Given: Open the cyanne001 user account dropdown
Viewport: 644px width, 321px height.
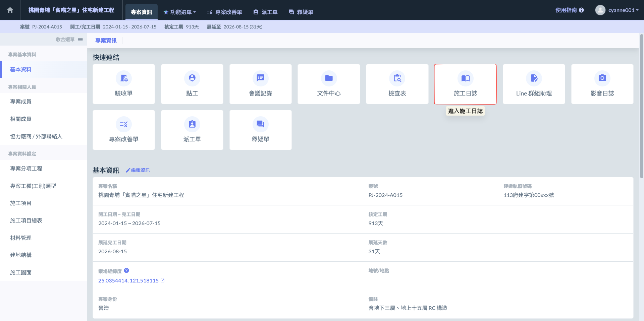Looking at the screenshot, I should click(616, 10).
